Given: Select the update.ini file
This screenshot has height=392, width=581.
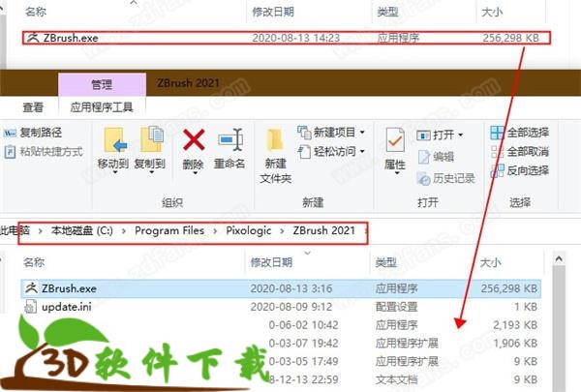Looking at the screenshot, I should (66, 307).
